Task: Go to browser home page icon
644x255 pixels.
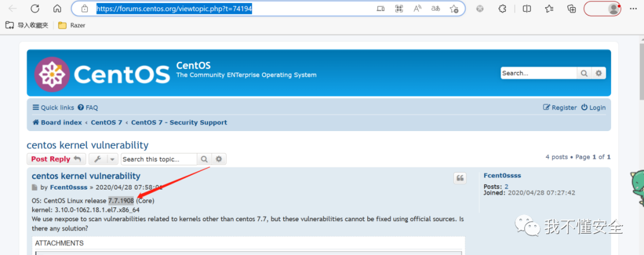Action: (x=57, y=8)
